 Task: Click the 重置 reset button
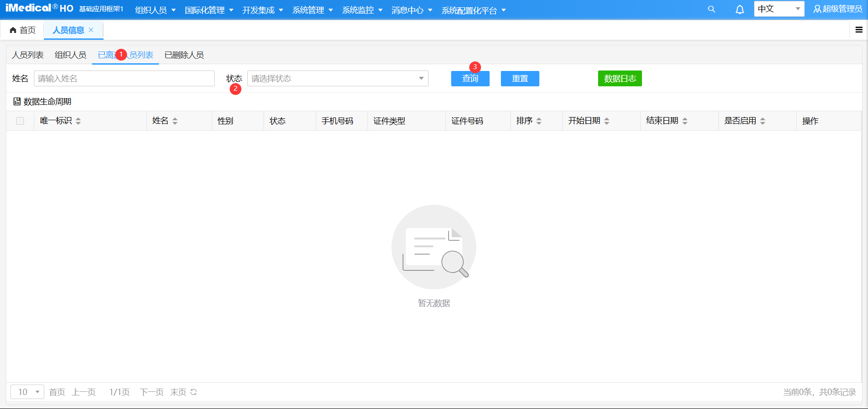click(x=520, y=78)
